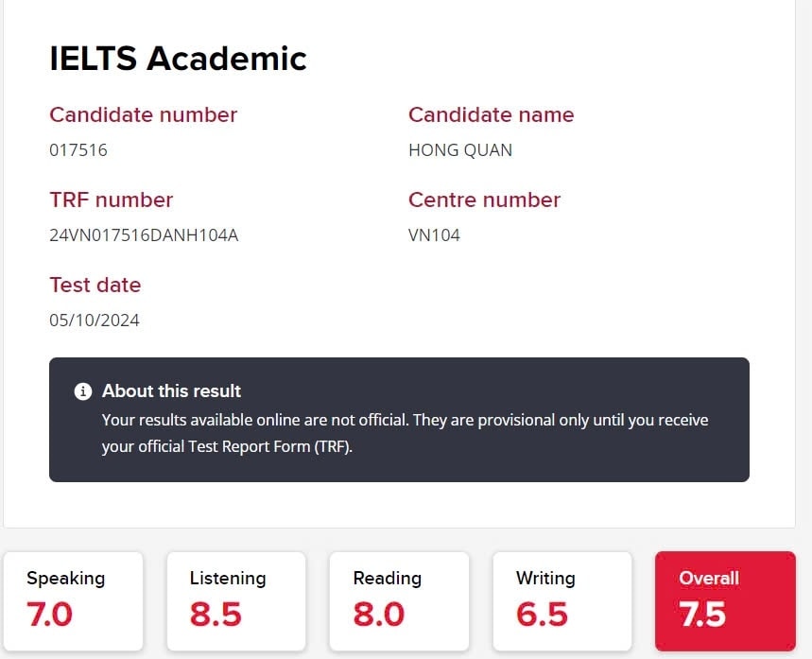812x659 pixels.
Task: Click the candidate name HONG QUAN
Action: pyautogui.click(x=460, y=150)
